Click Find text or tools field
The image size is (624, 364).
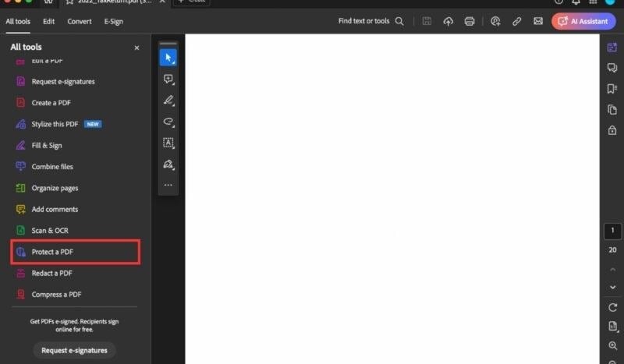[363, 21]
